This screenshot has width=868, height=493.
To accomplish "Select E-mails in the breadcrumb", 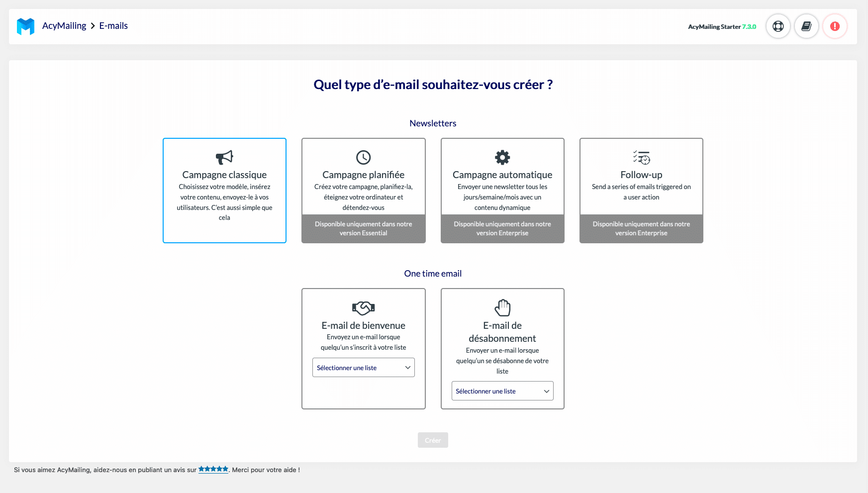I will click(x=113, y=25).
